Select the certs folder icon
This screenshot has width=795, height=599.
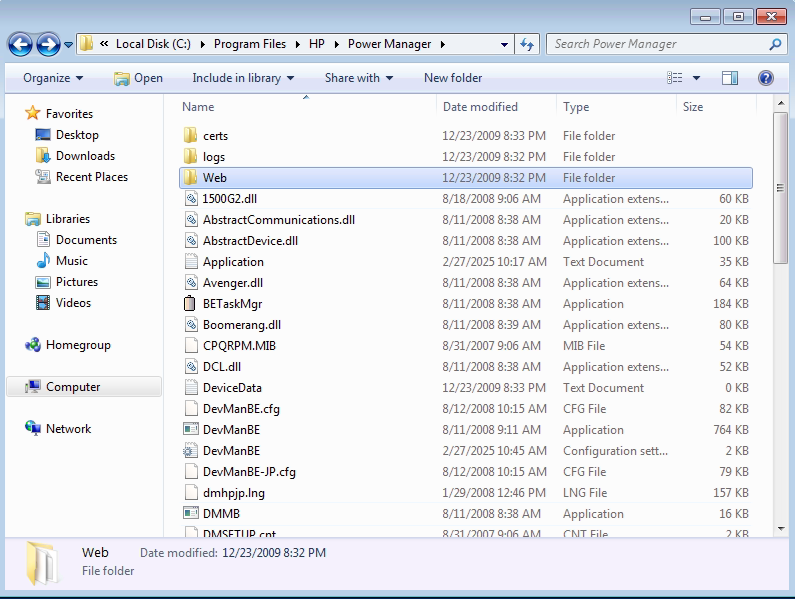point(191,135)
